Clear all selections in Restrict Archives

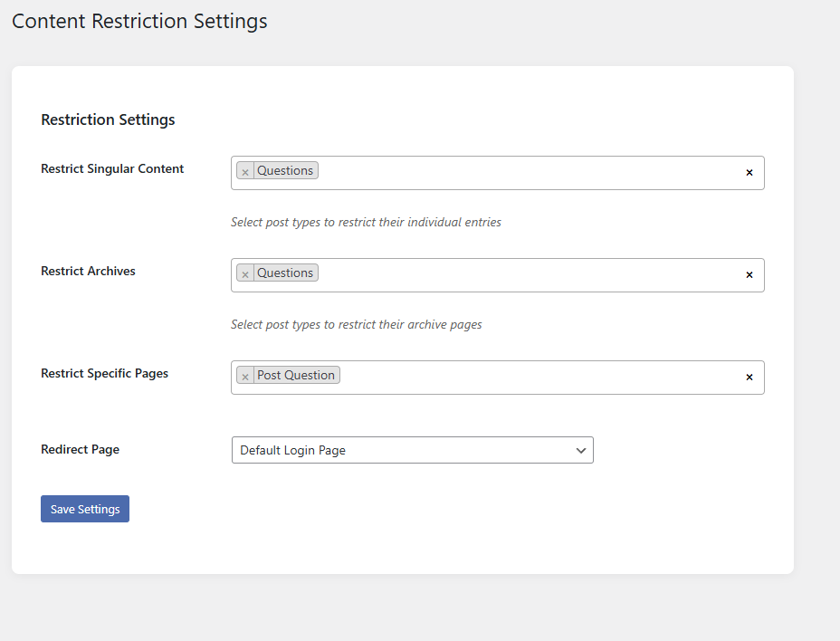[749, 275]
